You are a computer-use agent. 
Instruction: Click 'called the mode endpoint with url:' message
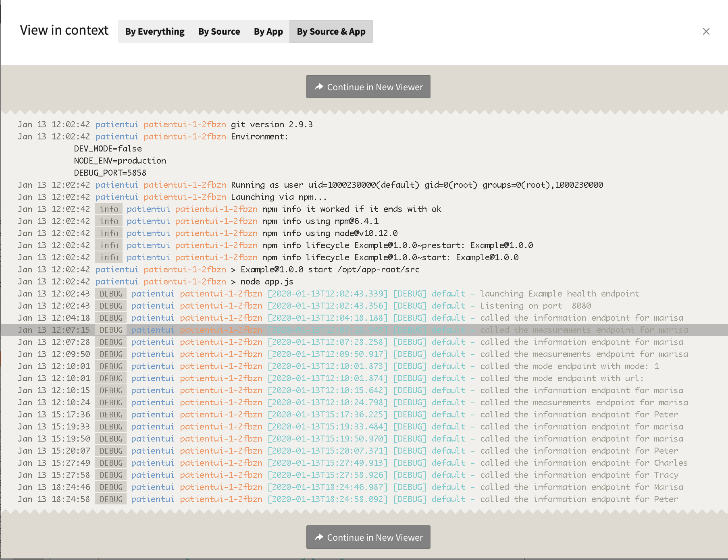click(562, 378)
